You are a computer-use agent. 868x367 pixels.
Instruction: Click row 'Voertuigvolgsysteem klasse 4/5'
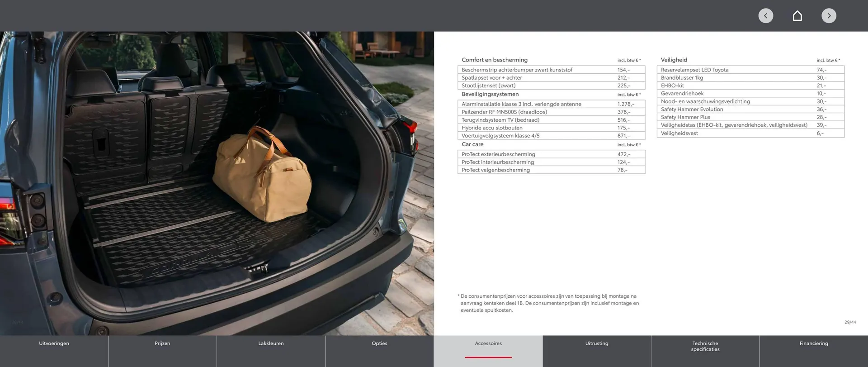[x=551, y=136]
